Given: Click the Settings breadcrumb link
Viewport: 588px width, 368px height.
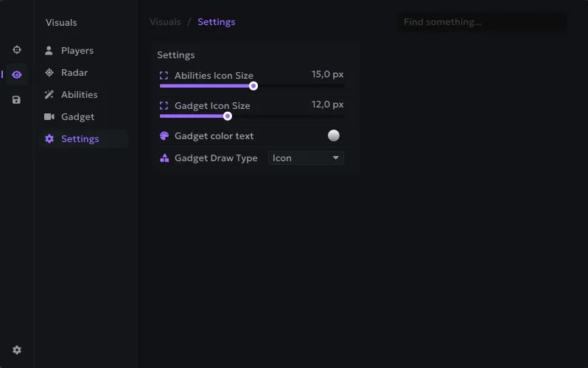Looking at the screenshot, I should coord(217,22).
